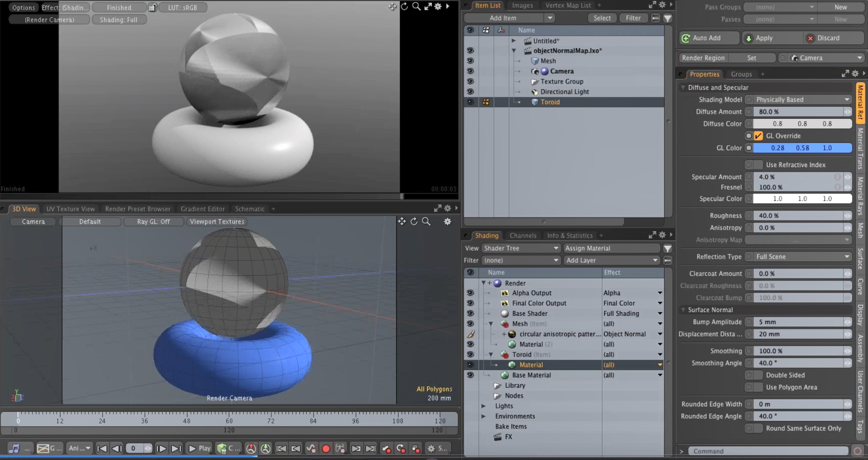Open 3D viewport settings gear icon
Viewport: 868px width, 460px height.
click(447, 221)
